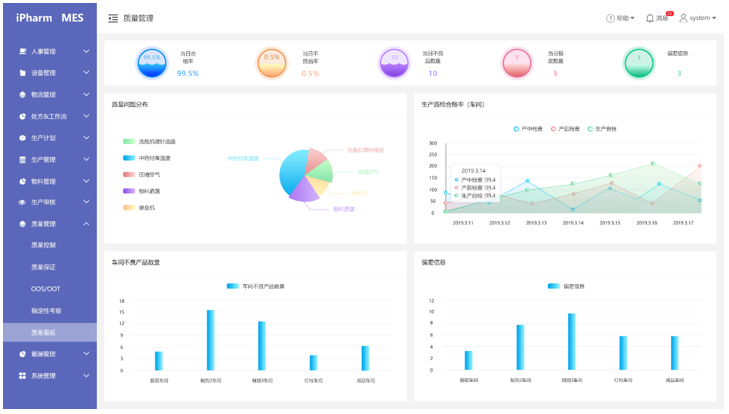Image resolution: width=729 pixels, height=414 pixels.
Task: Click the green top pie legend swatch
Action: 129,141
